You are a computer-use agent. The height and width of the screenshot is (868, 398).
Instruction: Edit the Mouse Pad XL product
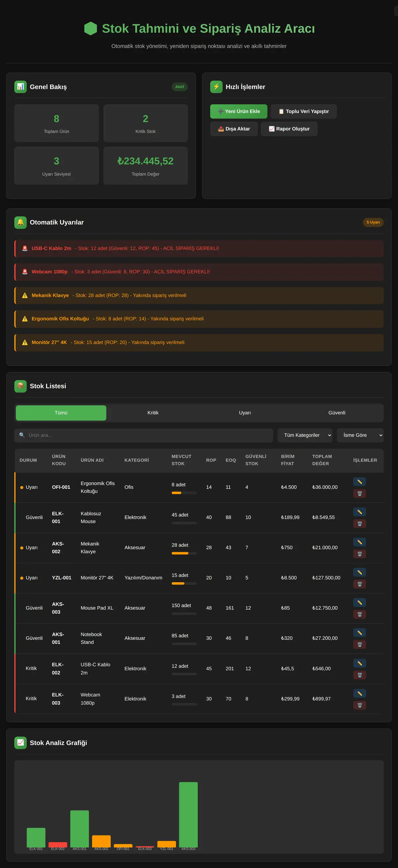tap(359, 602)
